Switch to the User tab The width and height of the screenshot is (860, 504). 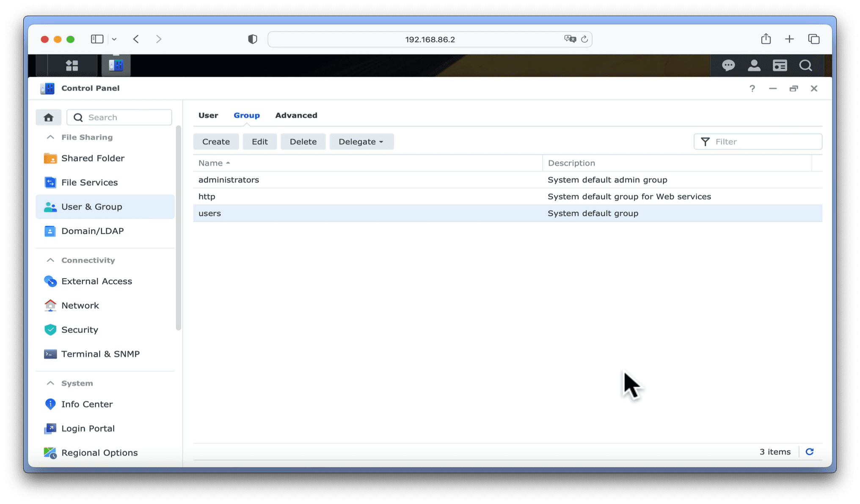click(208, 115)
